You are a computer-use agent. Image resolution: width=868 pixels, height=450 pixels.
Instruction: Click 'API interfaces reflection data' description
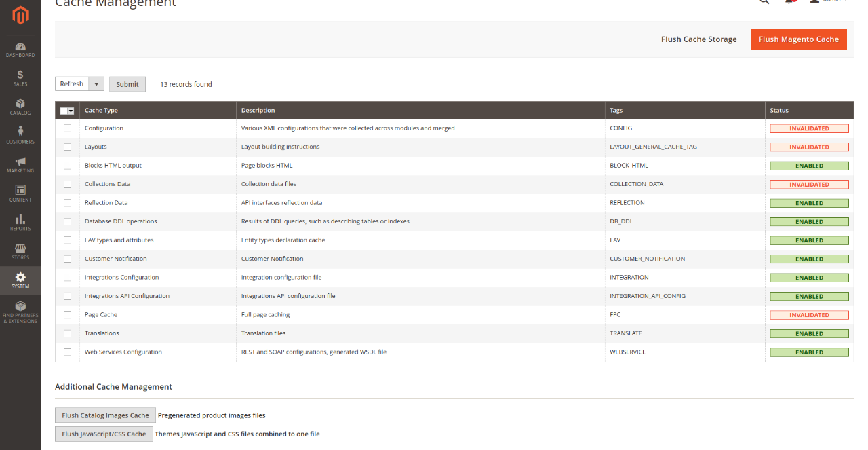281,203
